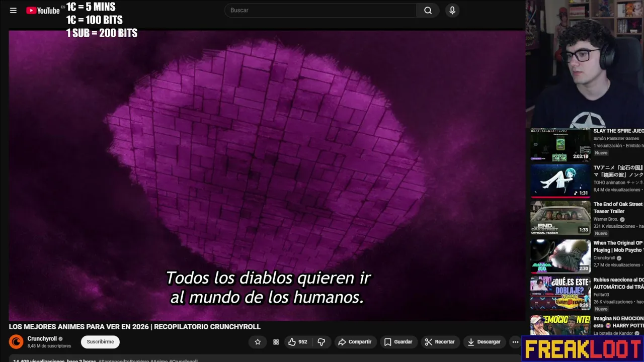The image size is (644, 362).
Task: Focus the Buscar search field
Action: [320, 10]
